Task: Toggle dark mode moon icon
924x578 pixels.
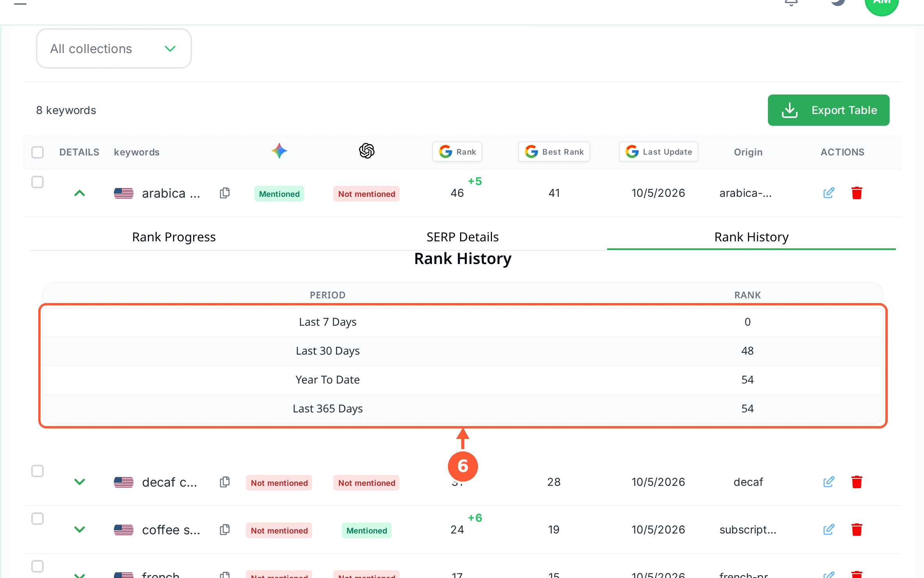Action: [x=837, y=2]
